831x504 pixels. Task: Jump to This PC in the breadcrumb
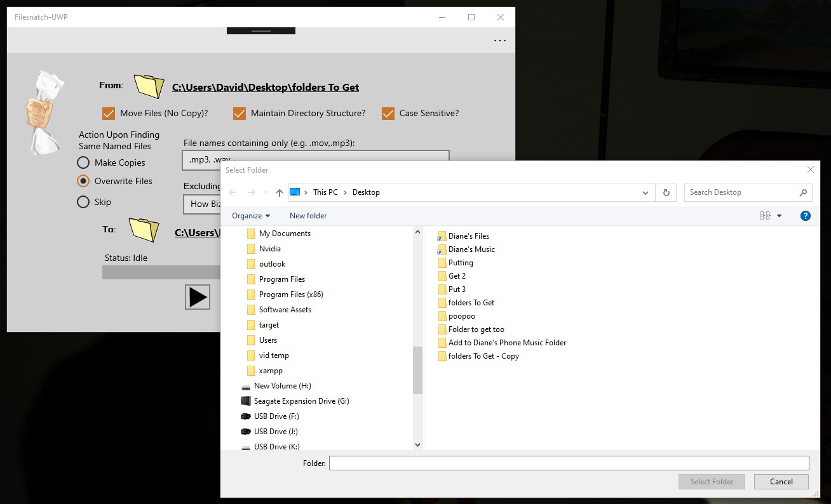tap(325, 192)
